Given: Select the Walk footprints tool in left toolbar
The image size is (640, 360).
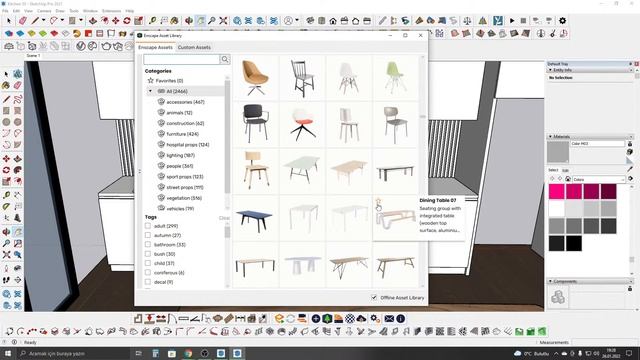Looking at the screenshot, I should tap(6, 280).
